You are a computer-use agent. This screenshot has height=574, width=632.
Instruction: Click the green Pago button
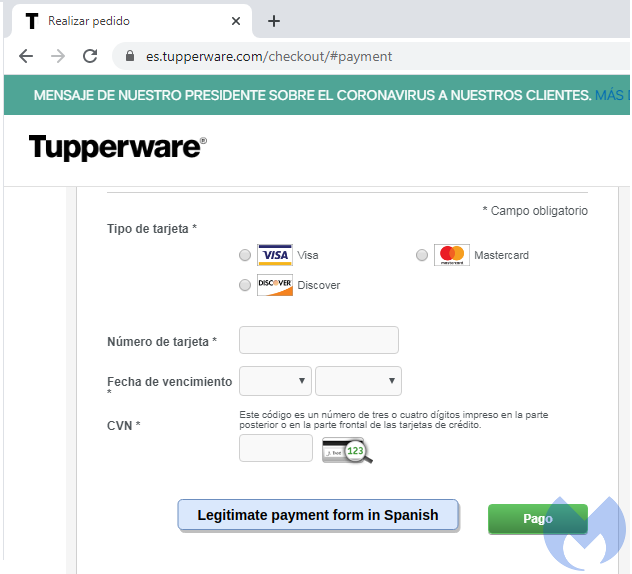click(x=537, y=519)
